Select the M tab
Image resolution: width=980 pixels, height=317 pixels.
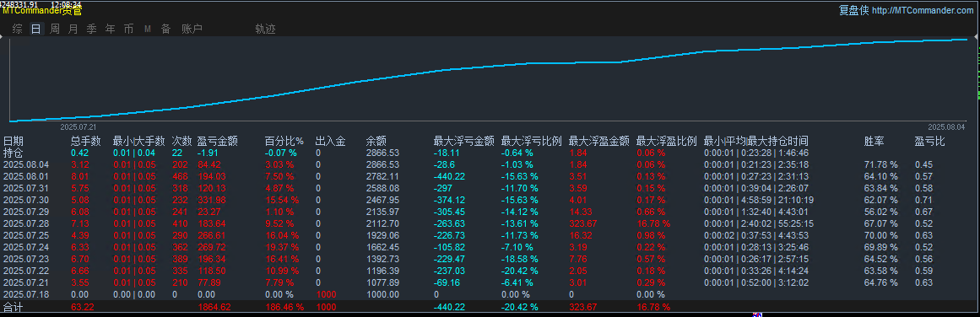pyautogui.click(x=148, y=29)
